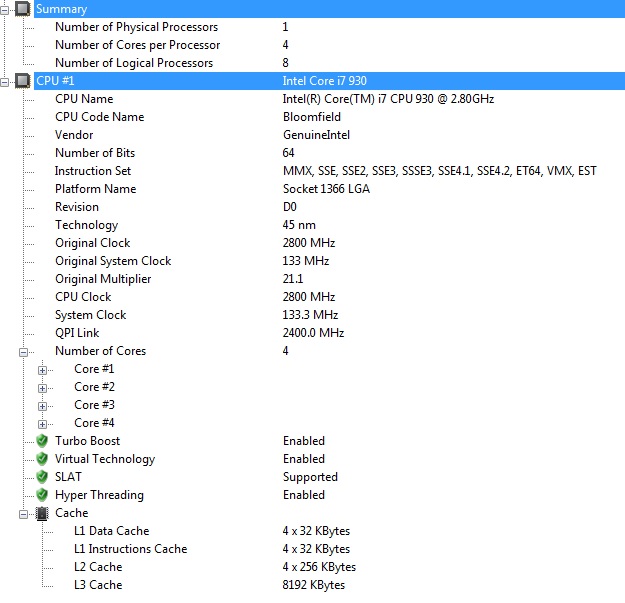Click the value 133.3 MHz
625x603 pixels.
(x=311, y=315)
